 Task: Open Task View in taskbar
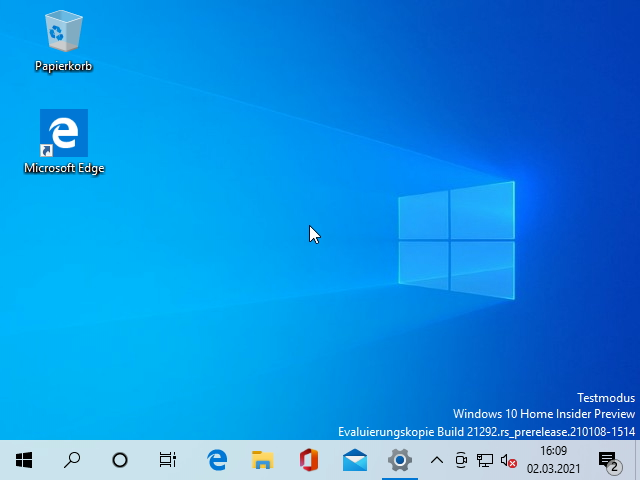click(x=168, y=460)
